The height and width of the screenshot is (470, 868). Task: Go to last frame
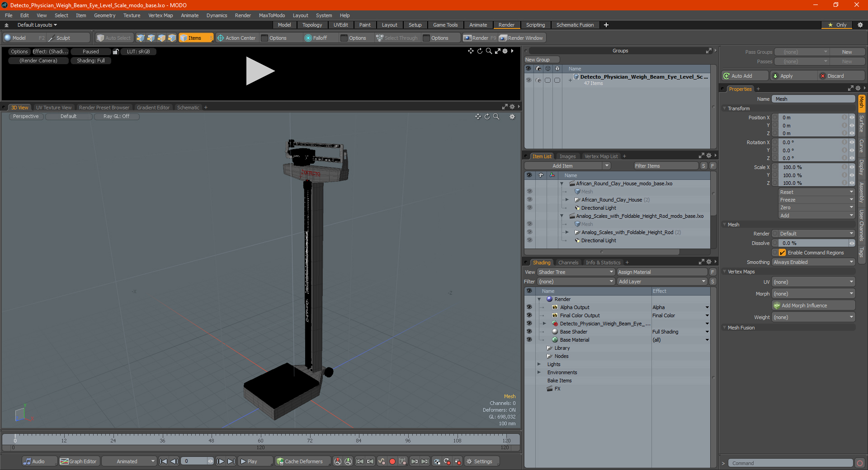(x=231, y=461)
